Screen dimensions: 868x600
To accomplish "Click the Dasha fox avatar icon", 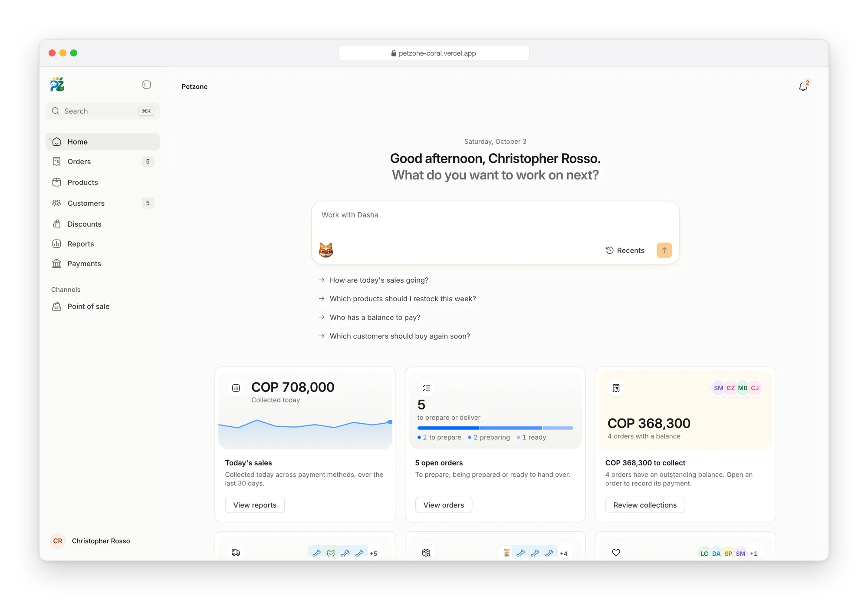I will pyautogui.click(x=326, y=250).
